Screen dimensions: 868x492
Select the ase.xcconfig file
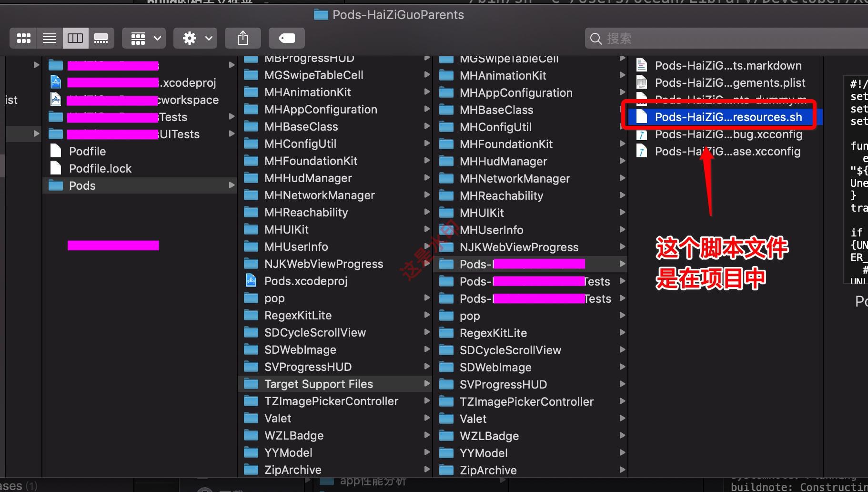pyautogui.click(x=726, y=151)
